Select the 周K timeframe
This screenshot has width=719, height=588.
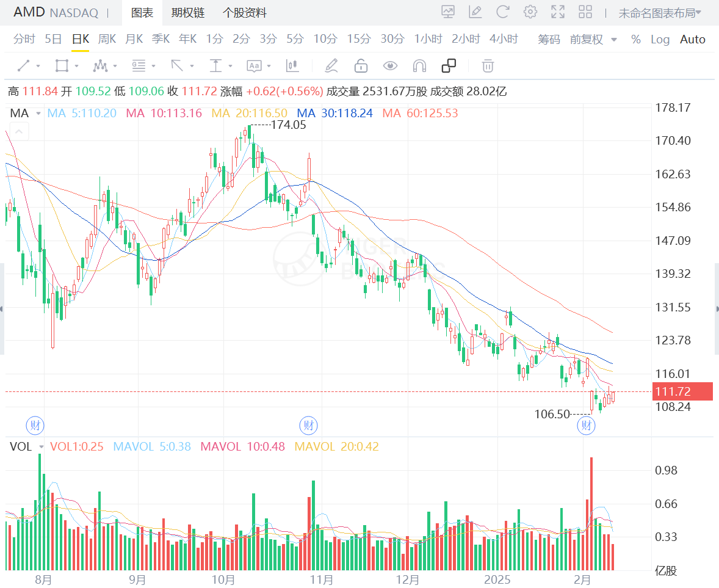pos(107,39)
